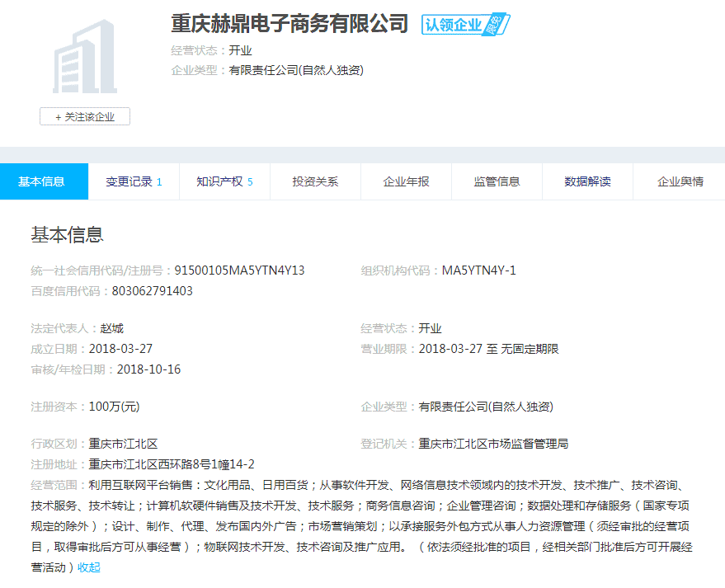Click registration authority 重庆市江北区市场监督管理局

[x=493, y=444]
